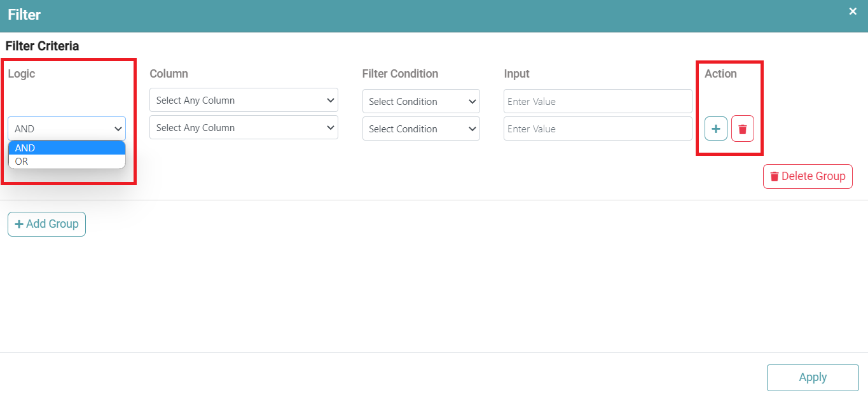
Task: Click the Logic column header label
Action: tap(22, 74)
